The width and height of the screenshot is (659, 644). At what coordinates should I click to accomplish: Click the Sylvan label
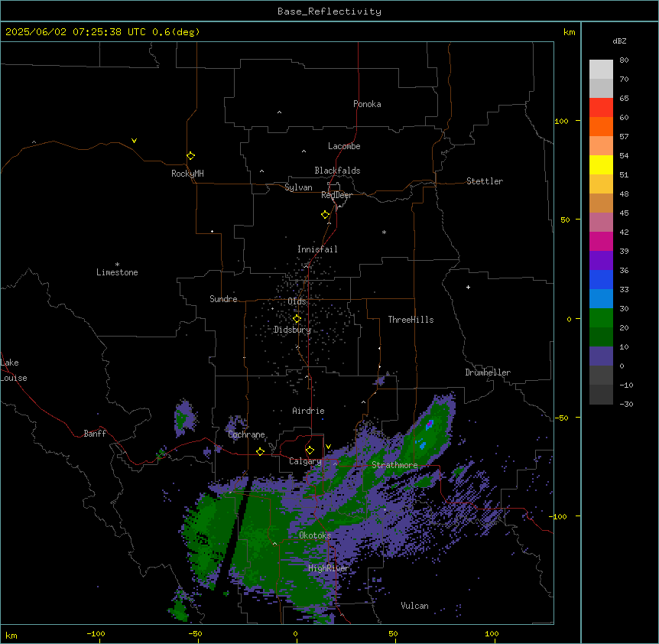point(298,187)
